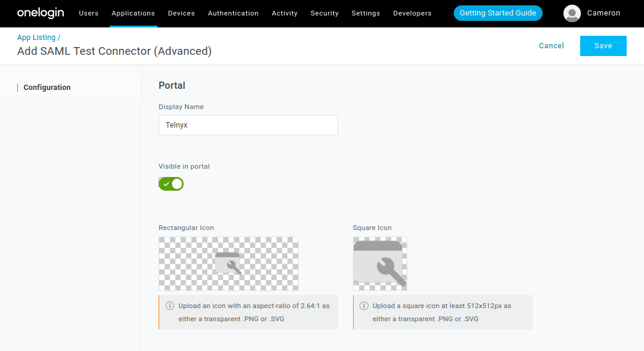Click the square icon info symbol

(x=364, y=306)
